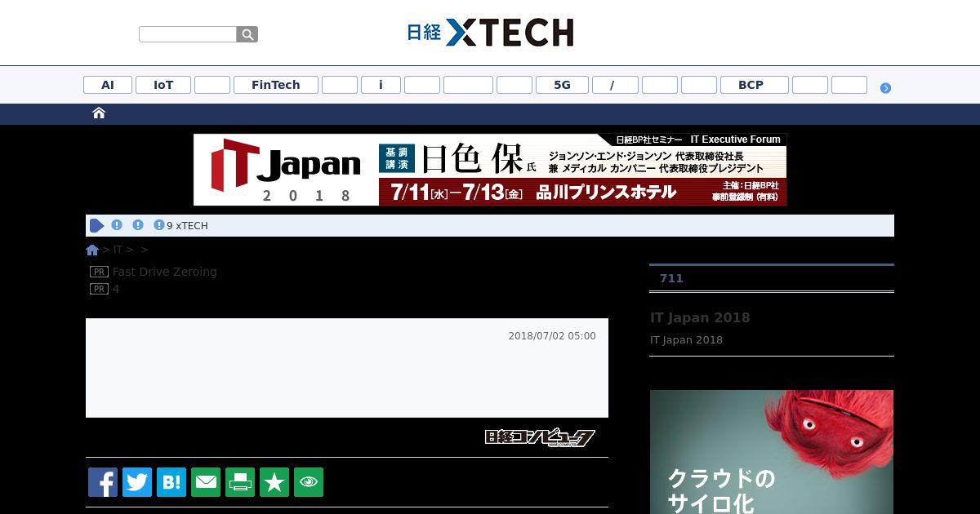Click the search magnifier button
Screen dimensions: 980x514
(247, 34)
